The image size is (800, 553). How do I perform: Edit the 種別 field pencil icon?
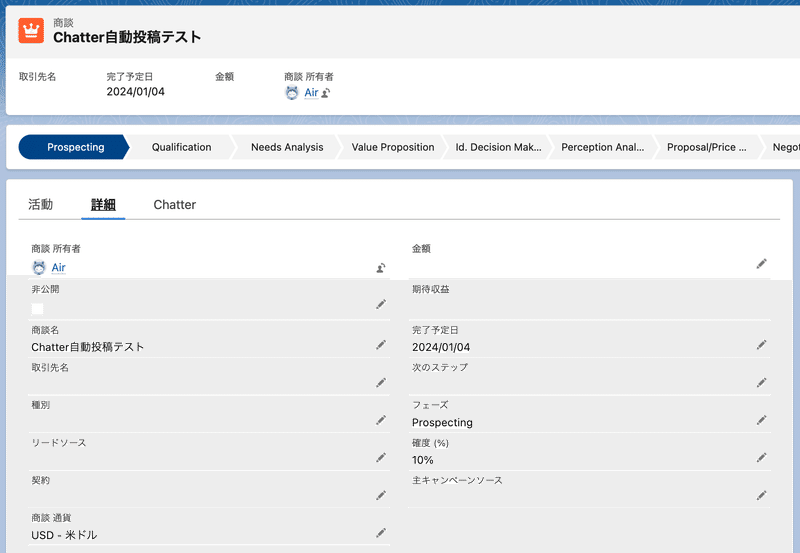tap(381, 420)
